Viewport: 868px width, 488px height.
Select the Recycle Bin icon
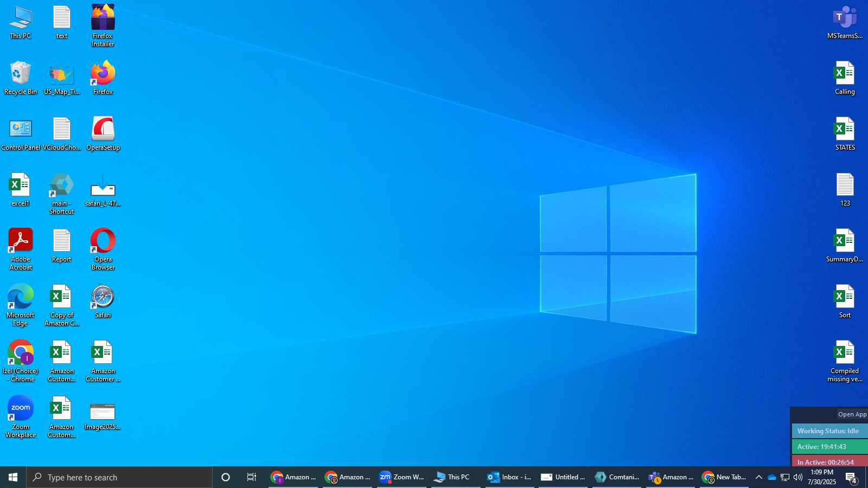[21, 79]
